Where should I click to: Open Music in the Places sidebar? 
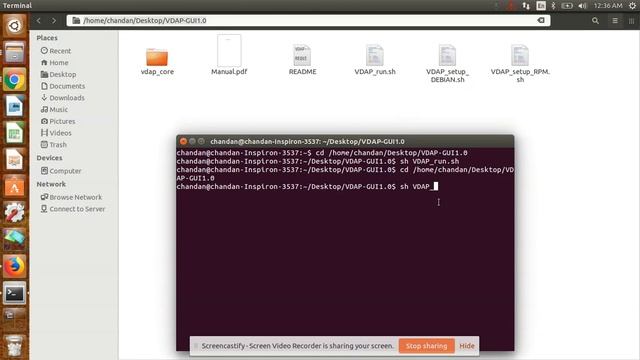pos(54,110)
